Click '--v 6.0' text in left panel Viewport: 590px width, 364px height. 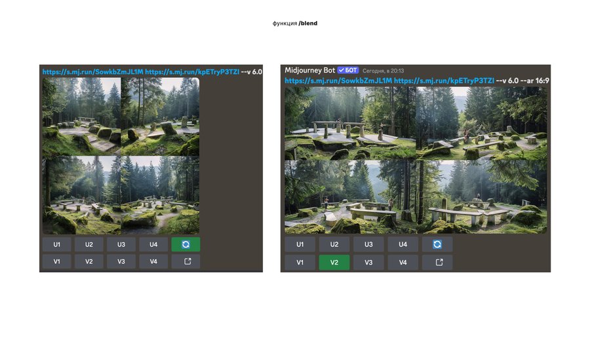251,72
